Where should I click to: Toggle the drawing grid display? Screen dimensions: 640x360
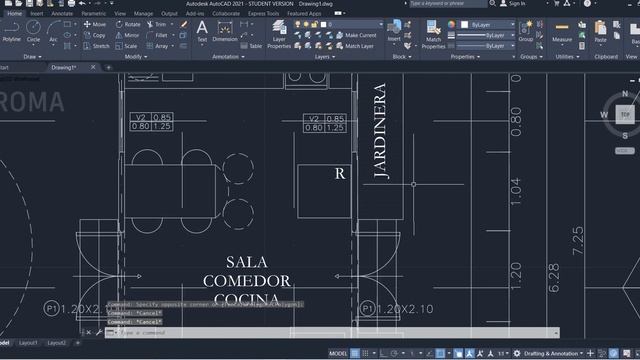[x=355, y=353]
